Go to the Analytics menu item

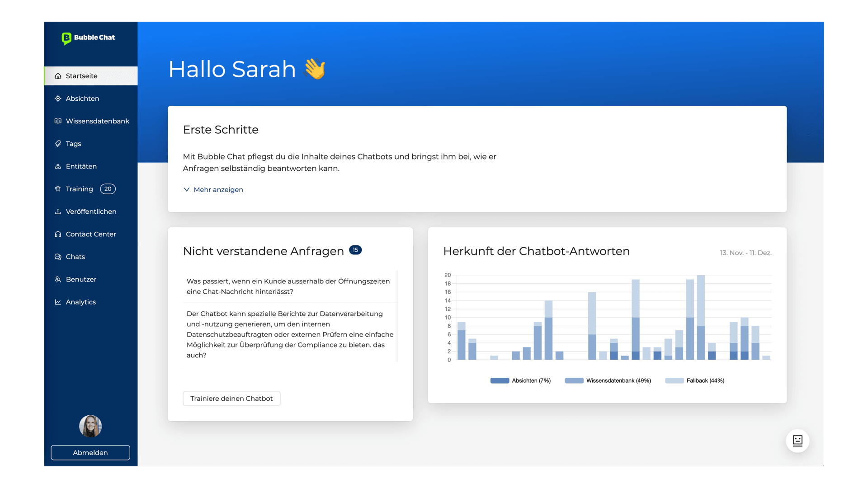[80, 302]
